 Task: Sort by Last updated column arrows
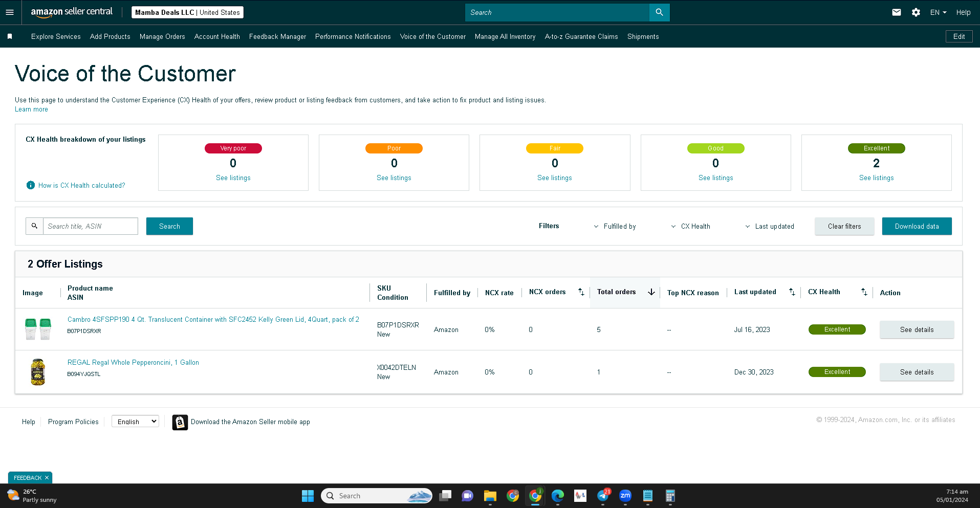(x=792, y=292)
